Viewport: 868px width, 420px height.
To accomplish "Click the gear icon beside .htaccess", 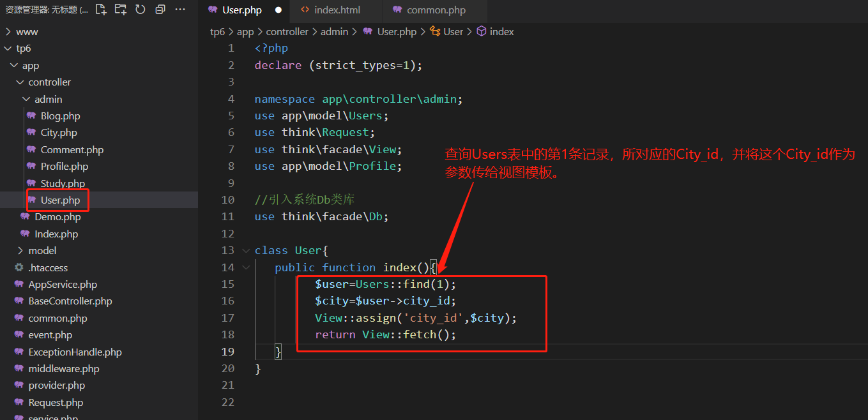I will tap(19, 268).
